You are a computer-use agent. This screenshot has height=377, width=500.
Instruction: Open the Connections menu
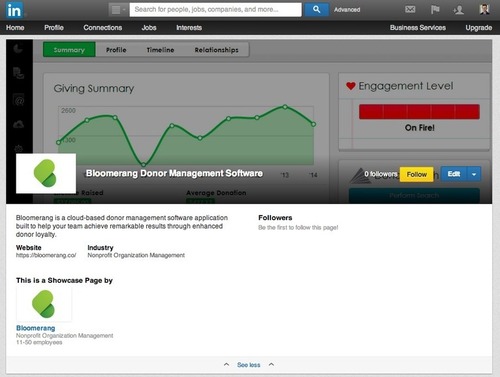(103, 28)
